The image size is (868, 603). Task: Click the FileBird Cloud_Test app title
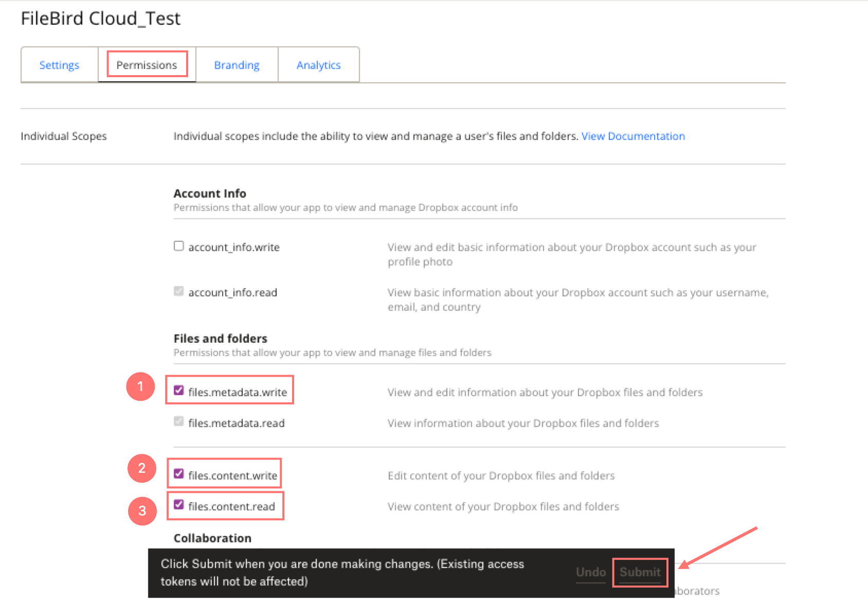pos(101,19)
